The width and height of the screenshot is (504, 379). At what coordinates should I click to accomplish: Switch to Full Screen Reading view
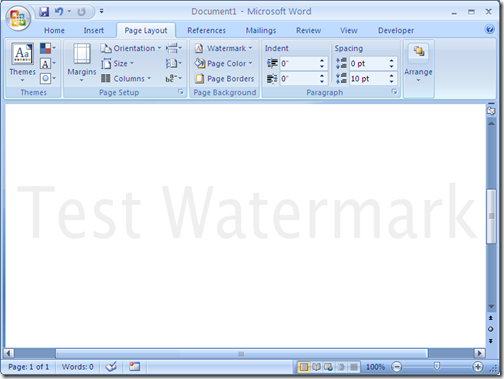coord(316,367)
